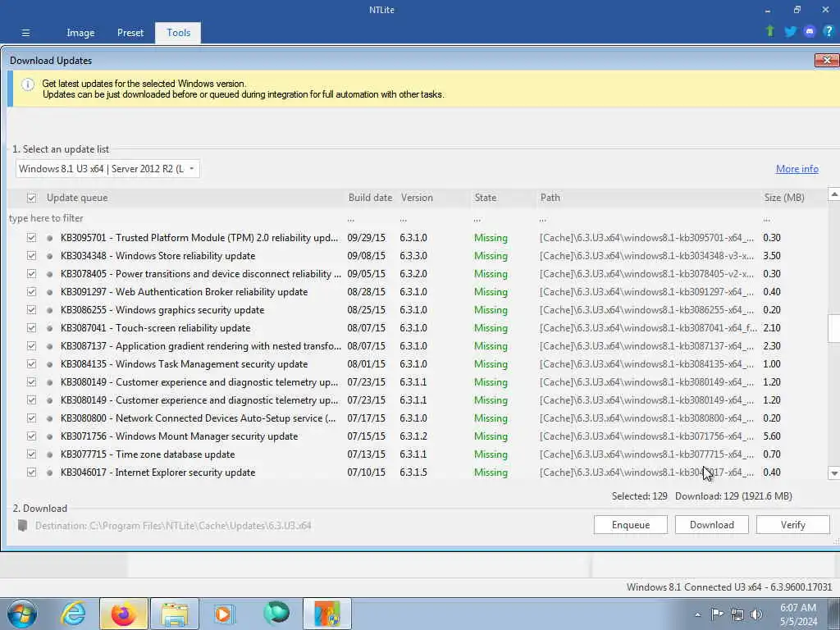840x630 pixels.
Task: Click the status dot beside KB3034348
Action: (50, 257)
